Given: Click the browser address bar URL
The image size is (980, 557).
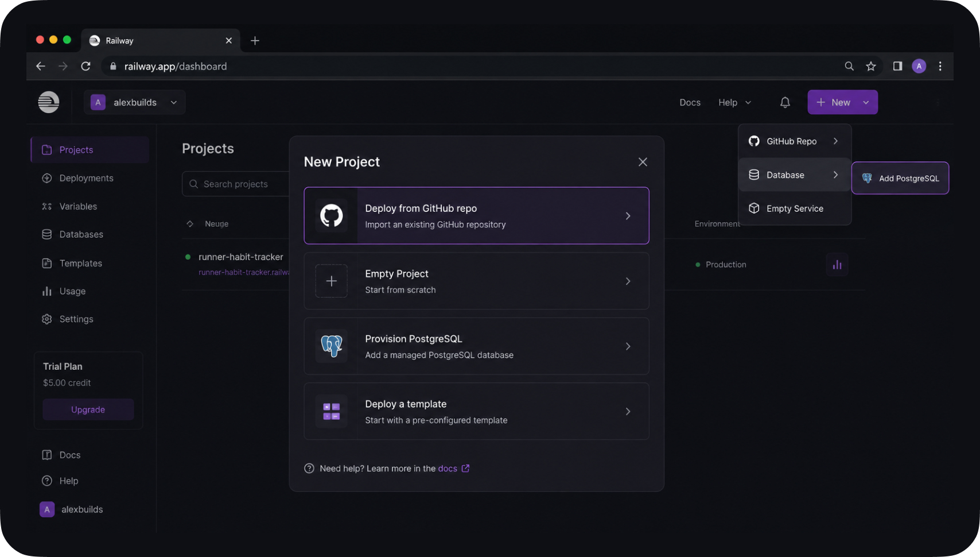Looking at the screenshot, I should coord(176,66).
